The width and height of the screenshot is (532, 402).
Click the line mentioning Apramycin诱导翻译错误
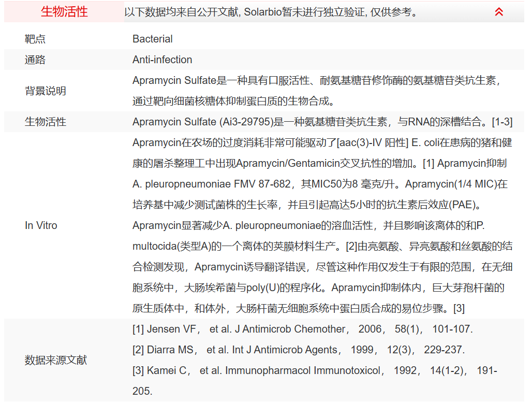(x=322, y=267)
